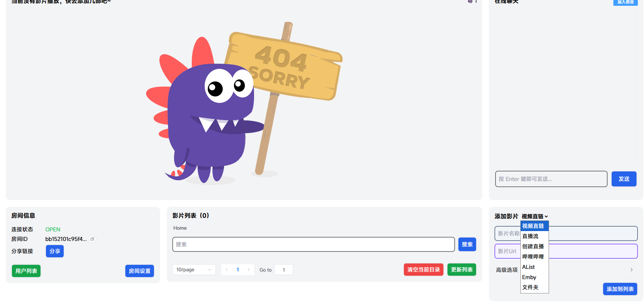This screenshot has height=304, width=644.
Task: Choose Emby in the source dropdown
Action: (529, 277)
